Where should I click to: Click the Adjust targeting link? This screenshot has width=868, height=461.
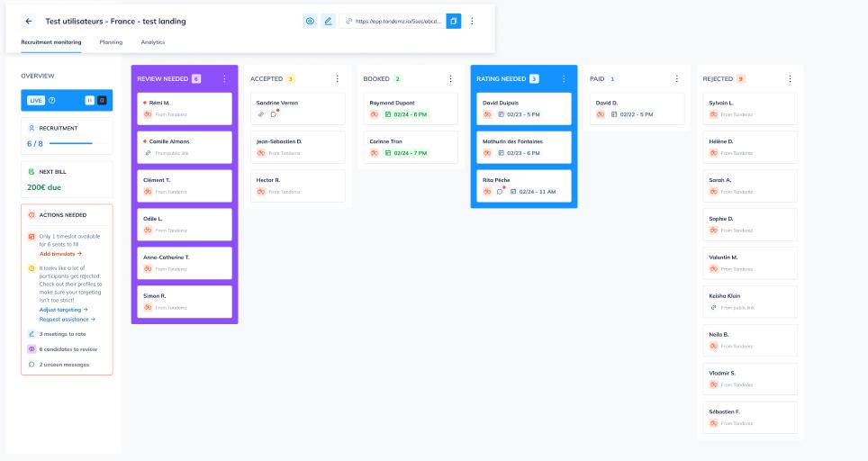(63, 310)
